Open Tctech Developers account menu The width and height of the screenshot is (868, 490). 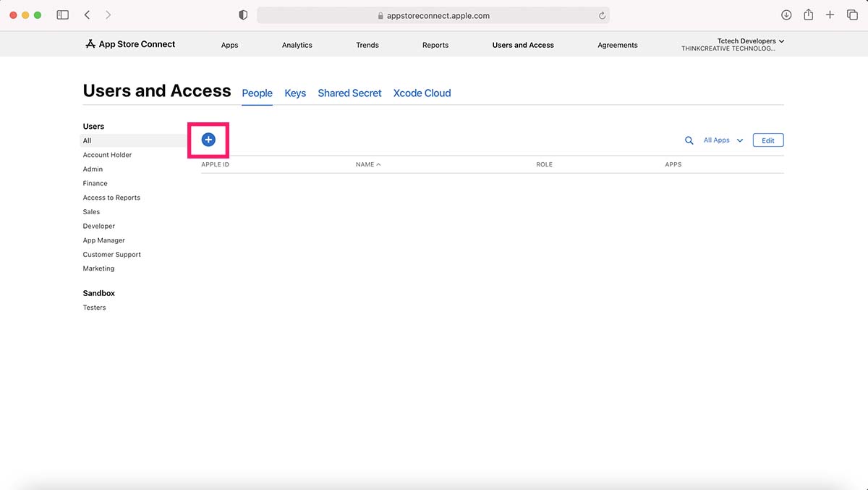(733, 45)
